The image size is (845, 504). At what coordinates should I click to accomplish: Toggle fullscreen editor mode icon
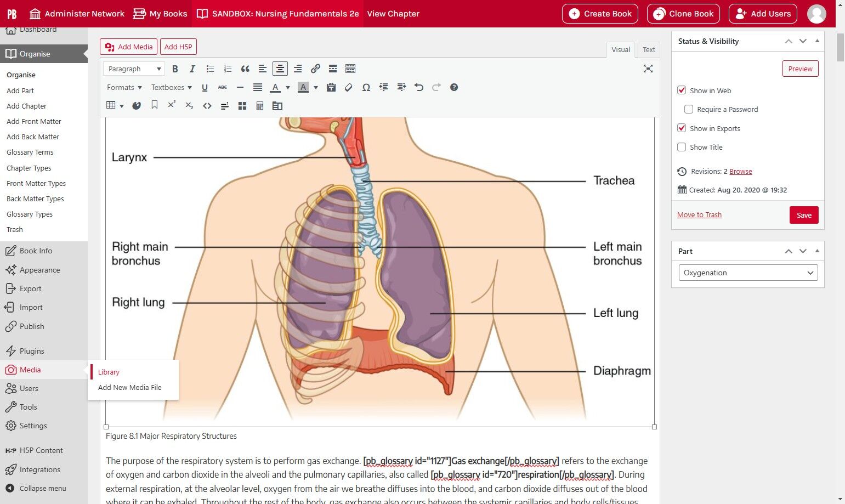(648, 69)
